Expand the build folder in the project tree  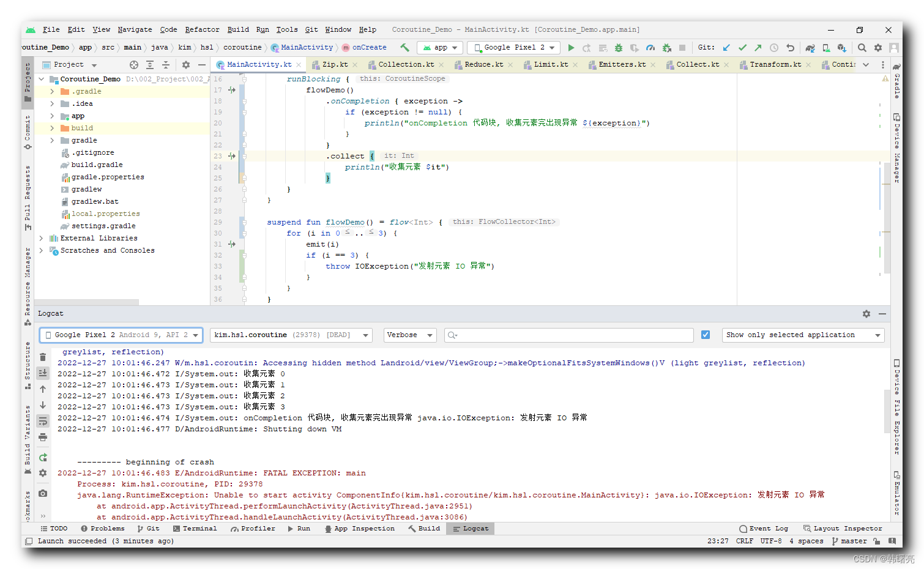coord(52,128)
